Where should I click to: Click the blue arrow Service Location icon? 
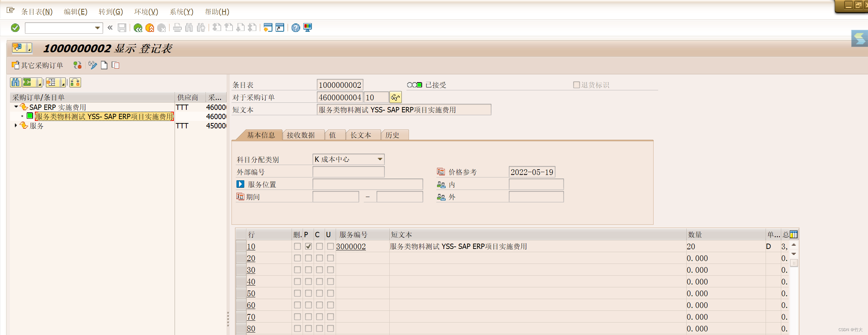coord(240,184)
